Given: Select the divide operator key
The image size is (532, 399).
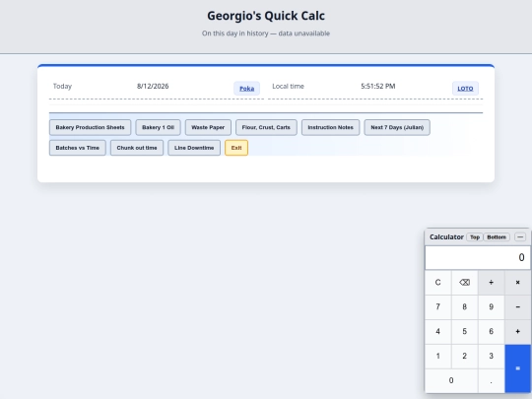Looking at the screenshot, I should [x=491, y=283].
